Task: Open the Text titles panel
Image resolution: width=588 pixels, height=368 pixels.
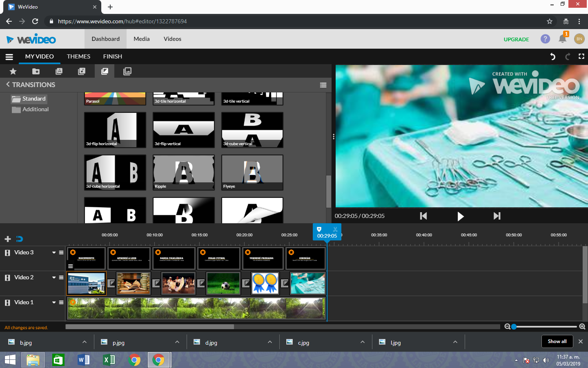Action: 58,71
